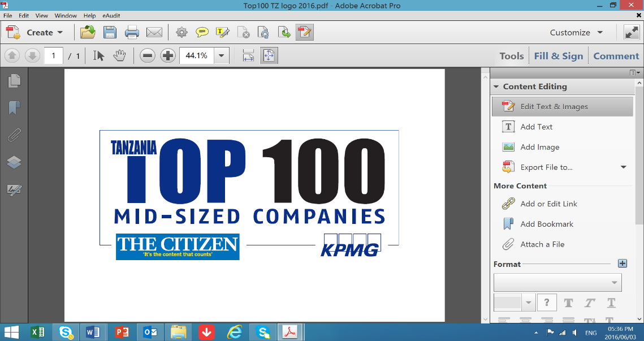Open the tools pane options menu
Viewport: 644px width, 341px height.
[635, 73]
